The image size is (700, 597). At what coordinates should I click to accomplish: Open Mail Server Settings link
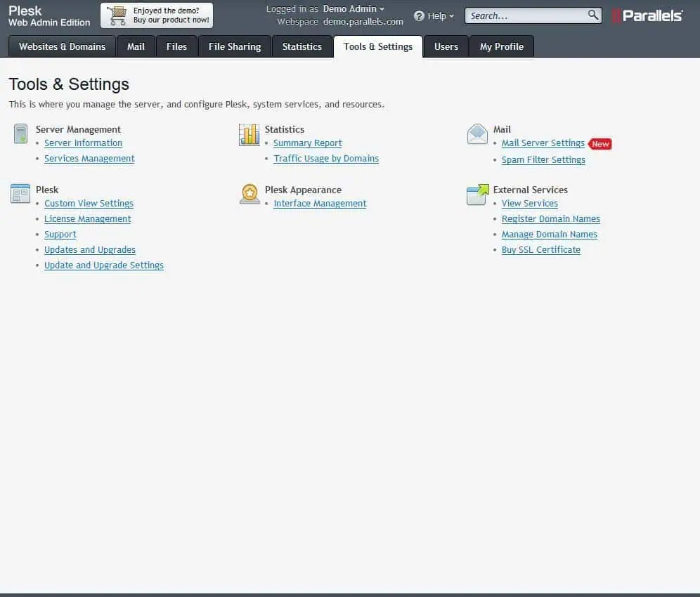point(543,143)
